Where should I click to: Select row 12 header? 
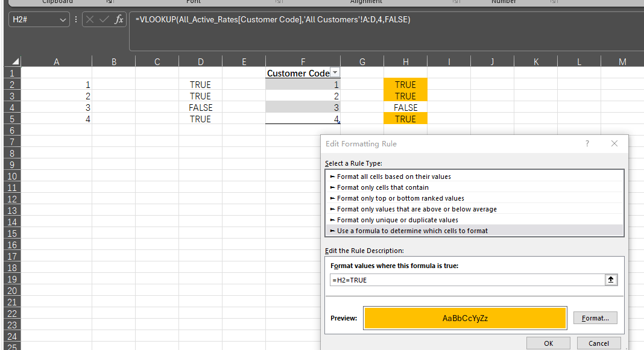click(x=12, y=199)
